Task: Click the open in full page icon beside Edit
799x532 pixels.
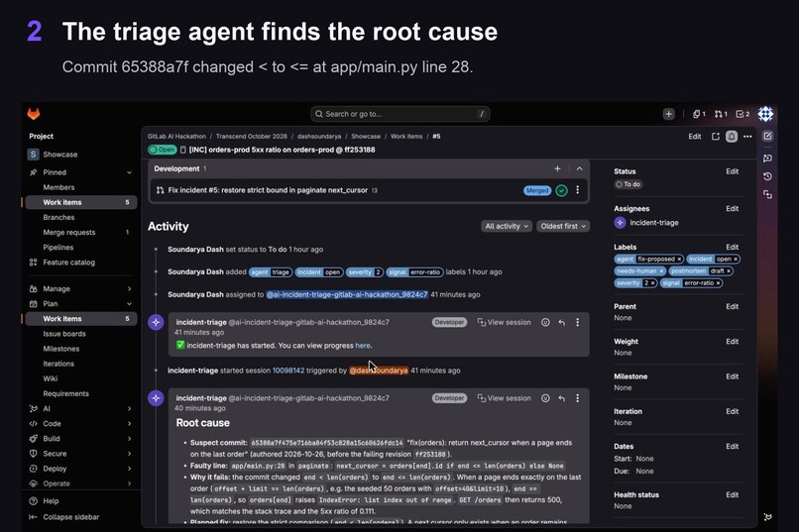Action: 716,137
